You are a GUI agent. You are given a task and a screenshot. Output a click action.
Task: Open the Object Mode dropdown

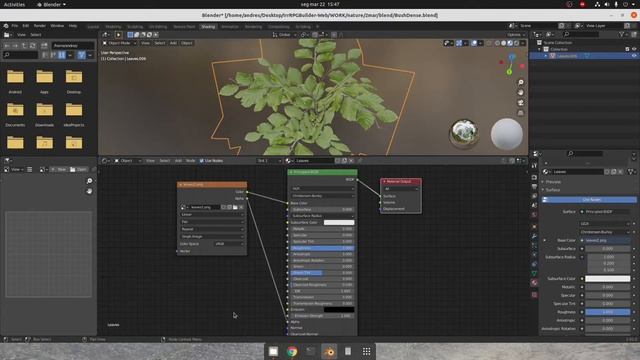119,43
